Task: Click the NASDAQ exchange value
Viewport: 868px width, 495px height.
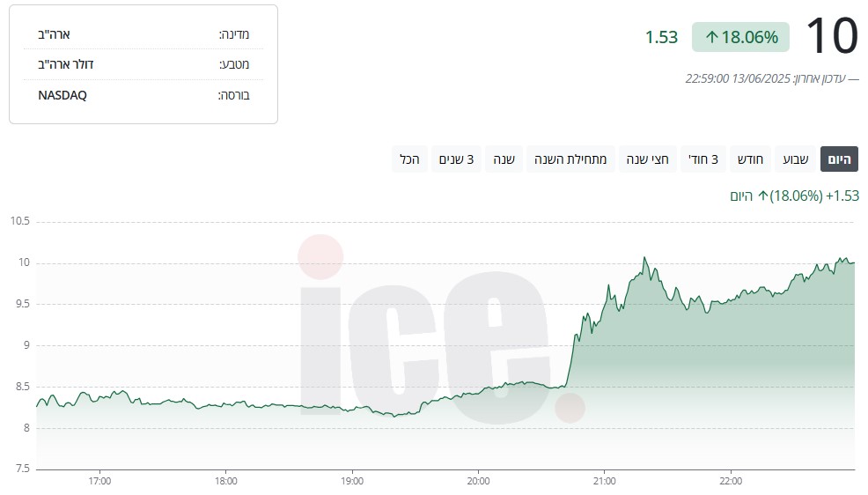Action: click(63, 95)
